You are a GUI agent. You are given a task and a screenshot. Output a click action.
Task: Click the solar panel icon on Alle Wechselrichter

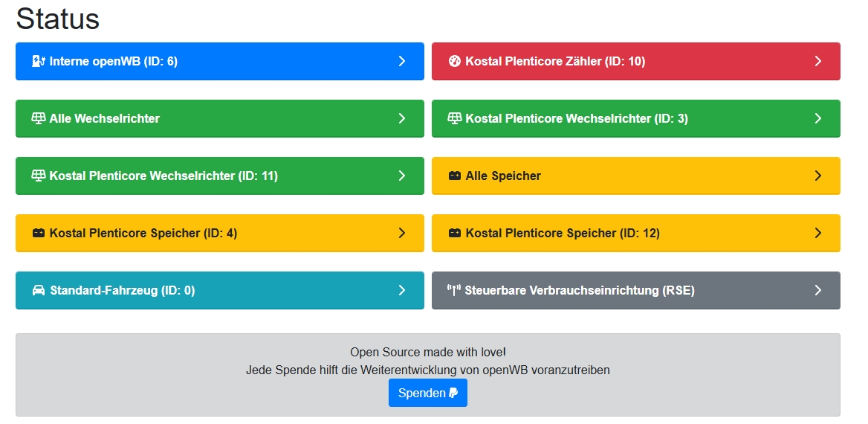(x=38, y=118)
